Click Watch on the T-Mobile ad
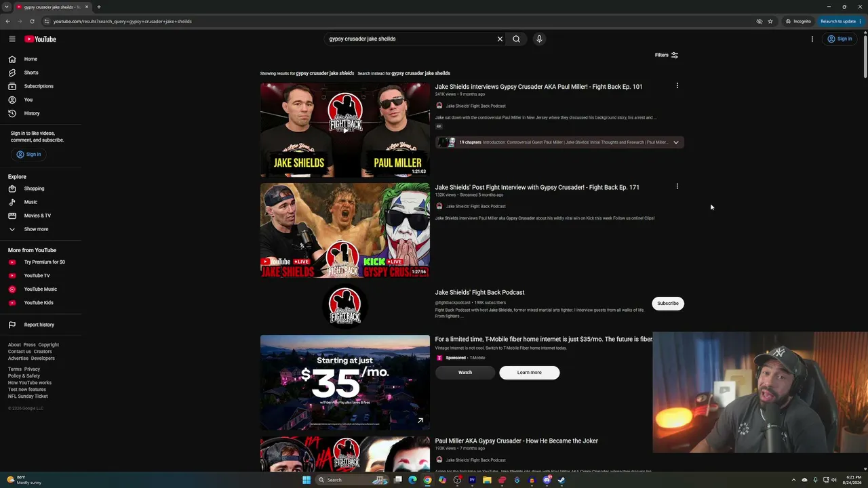 pos(465,373)
